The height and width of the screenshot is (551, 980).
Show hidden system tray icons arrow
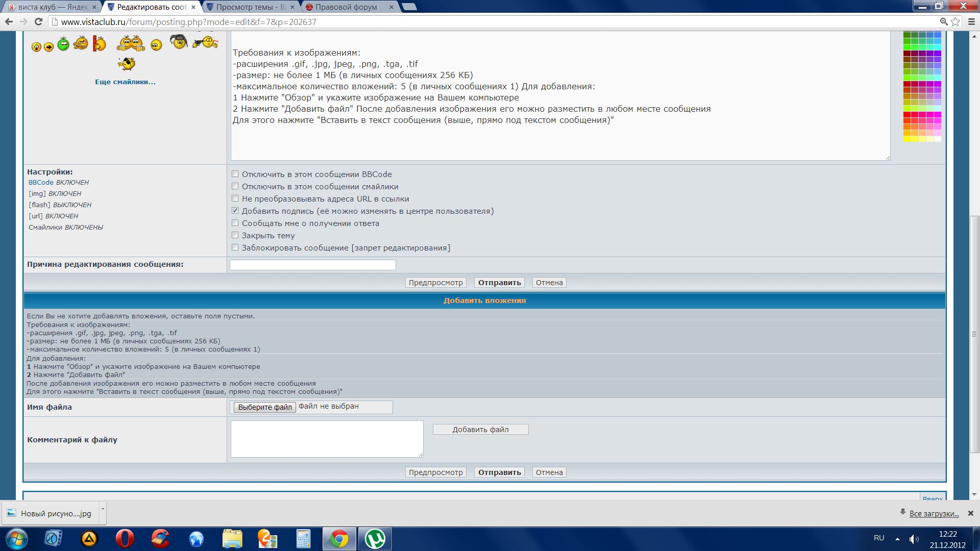tap(897, 539)
